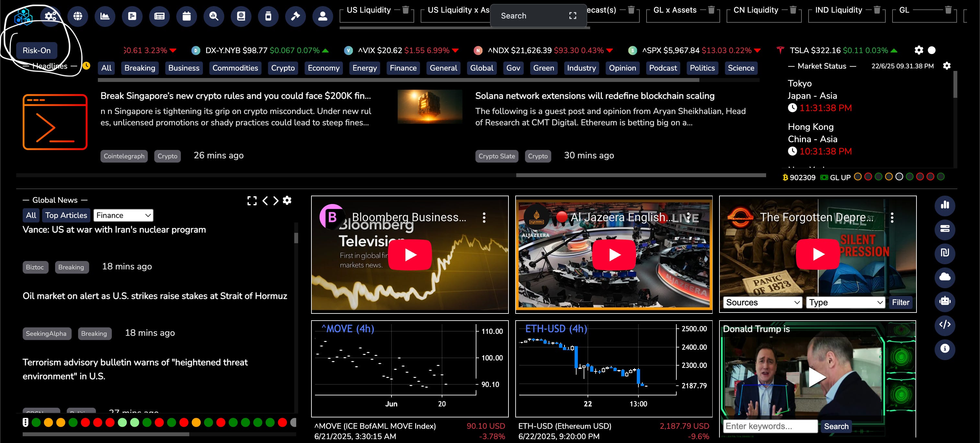
Task: Toggle the Risk-On indicator button
Action: click(x=37, y=51)
